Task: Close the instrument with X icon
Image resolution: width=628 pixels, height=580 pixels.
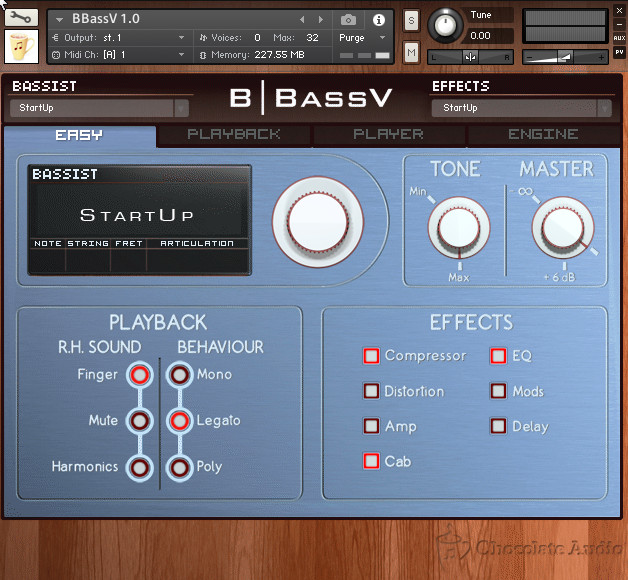Action: coord(619,11)
